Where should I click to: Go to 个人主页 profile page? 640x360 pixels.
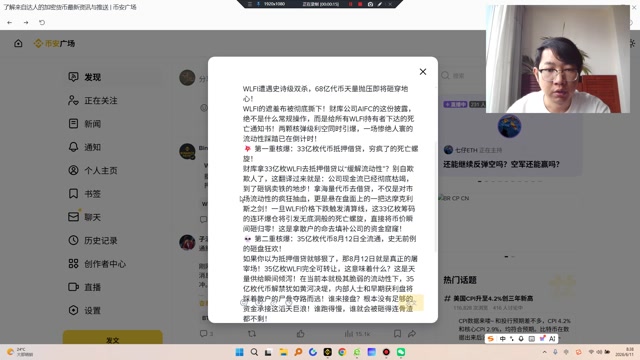[114, 170]
